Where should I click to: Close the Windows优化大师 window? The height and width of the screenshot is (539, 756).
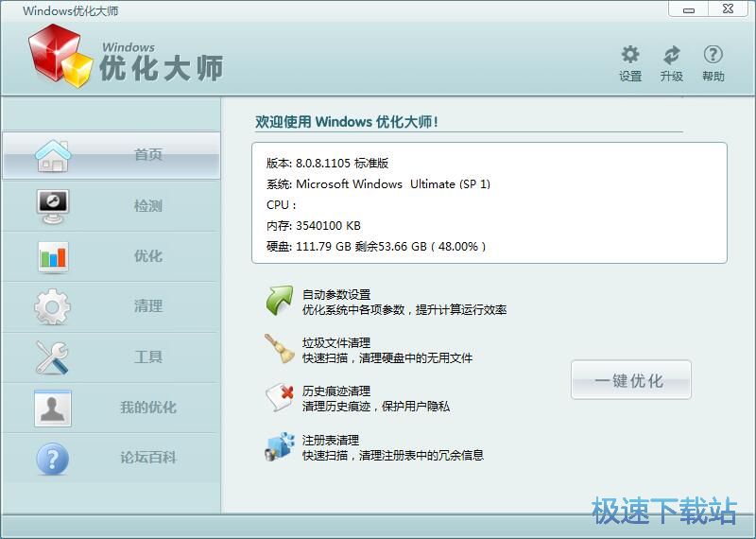coord(728,9)
